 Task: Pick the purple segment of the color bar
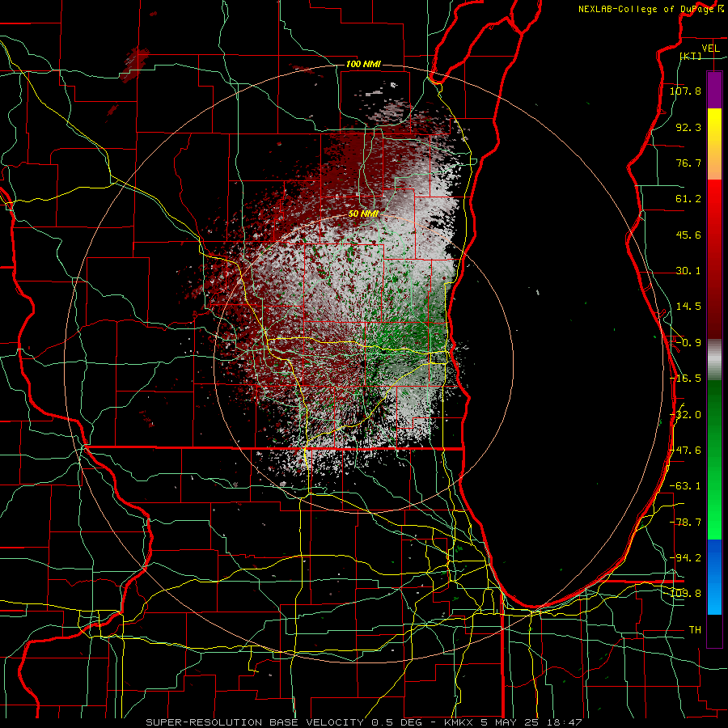click(x=714, y=90)
